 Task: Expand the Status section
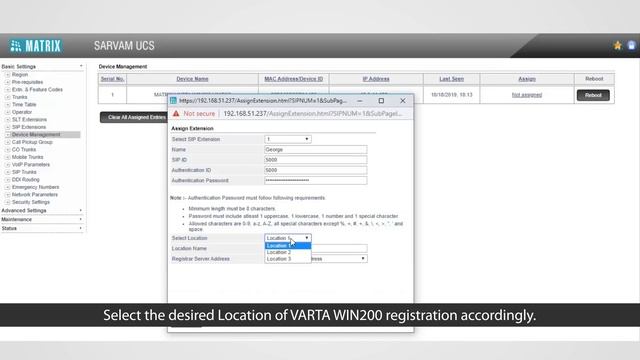pyautogui.click(x=42, y=228)
